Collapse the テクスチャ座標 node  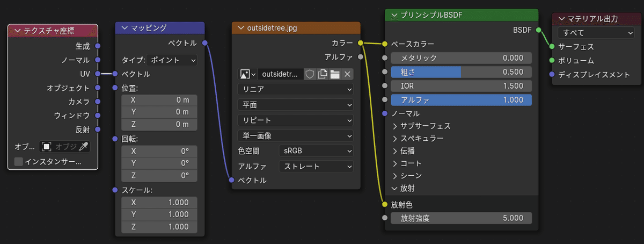click(17, 31)
